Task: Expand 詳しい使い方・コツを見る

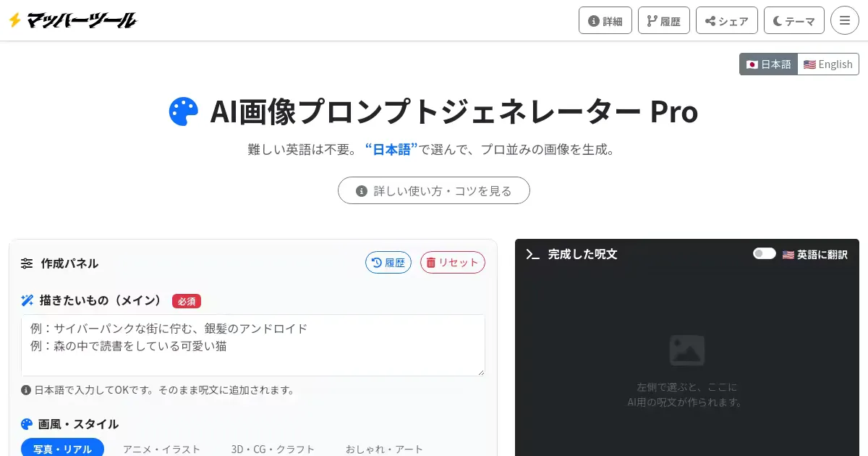Action: coord(434,191)
